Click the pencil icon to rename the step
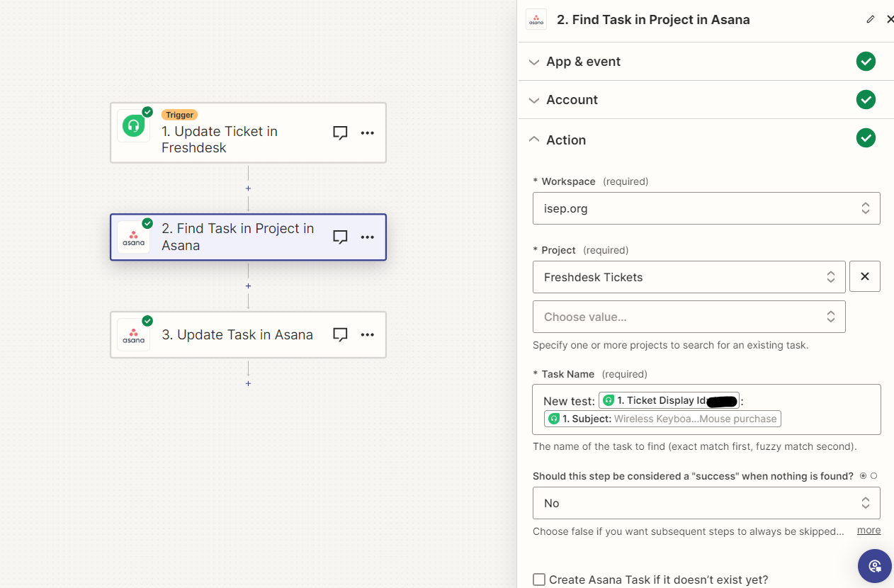This screenshot has height=588, width=894. (x=871, y=19)
